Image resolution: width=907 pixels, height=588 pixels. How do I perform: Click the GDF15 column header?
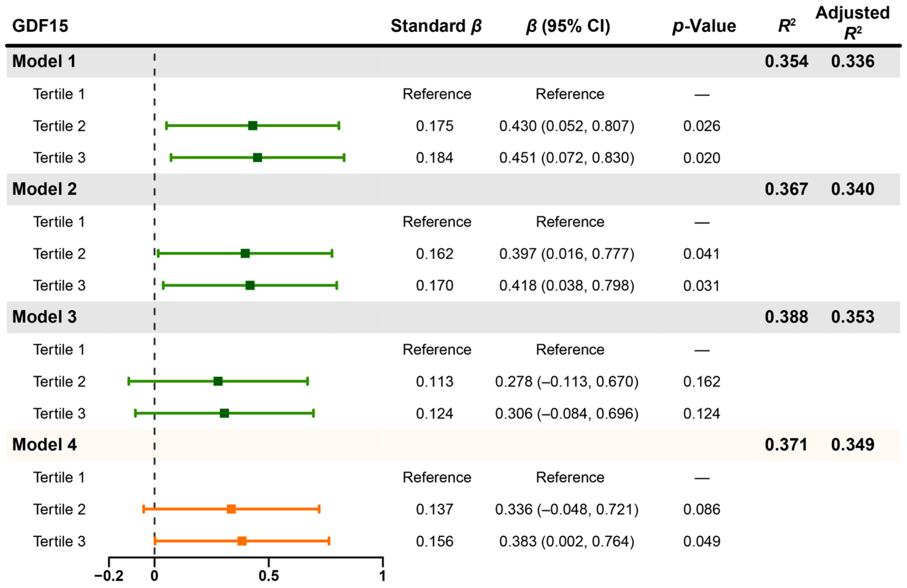coord(40,26)
